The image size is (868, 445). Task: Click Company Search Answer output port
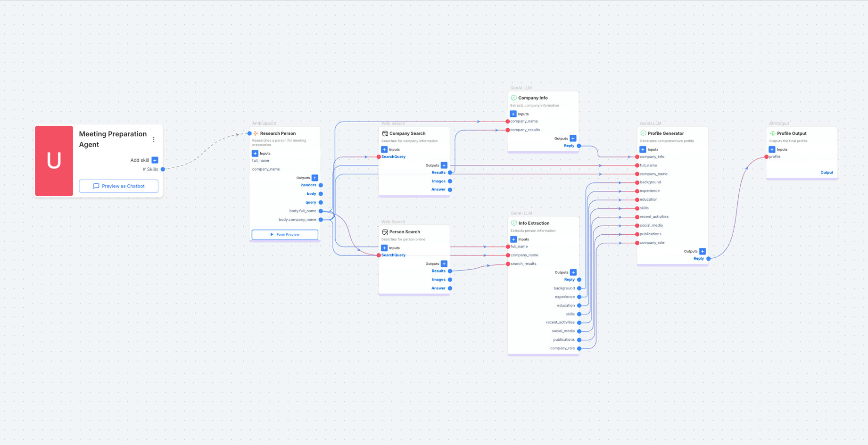450,190
